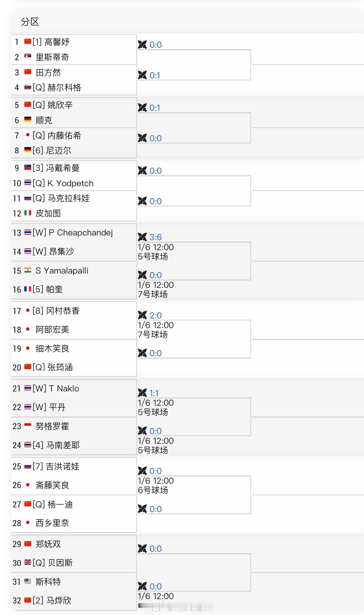Select player 冯戴希曼 seed 3

[x=62, y=168]
